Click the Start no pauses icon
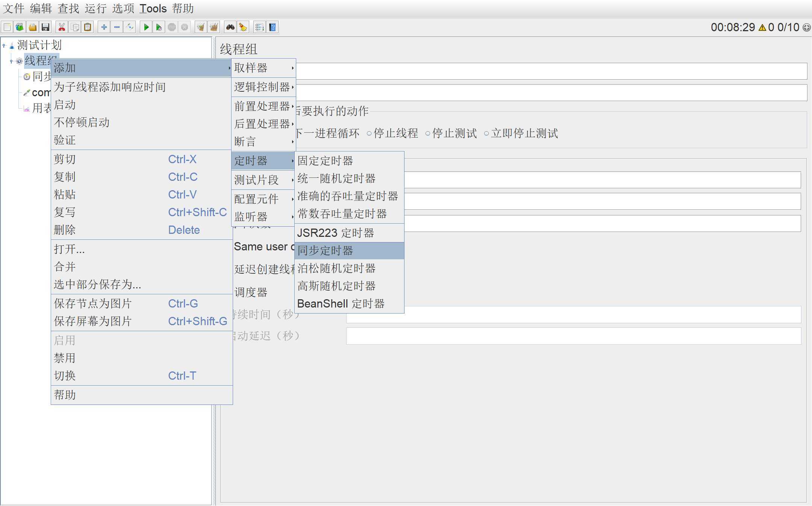812x506 pixels. pyautogui.click(x=159, y=27)
